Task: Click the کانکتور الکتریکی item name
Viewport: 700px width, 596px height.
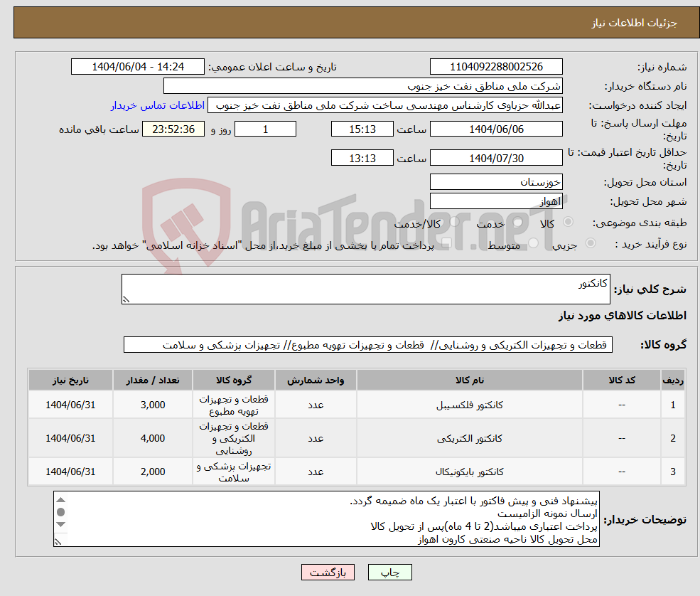Action: pos(470,438)
